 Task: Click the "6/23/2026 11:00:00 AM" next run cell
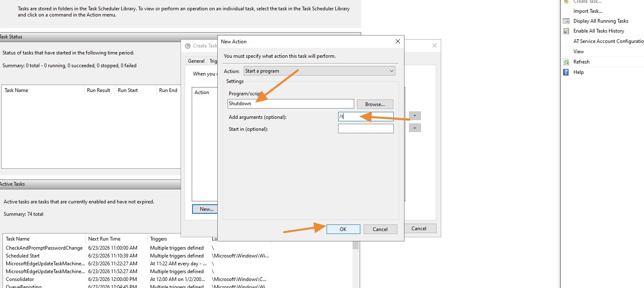[113, 248]
